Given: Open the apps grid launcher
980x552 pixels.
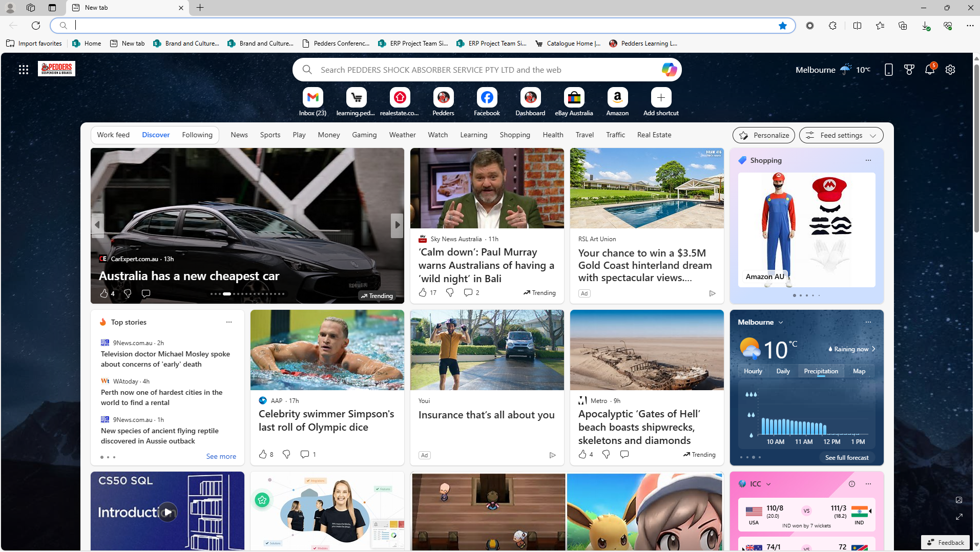Looking at the screenshot, I should coord(24,70).
